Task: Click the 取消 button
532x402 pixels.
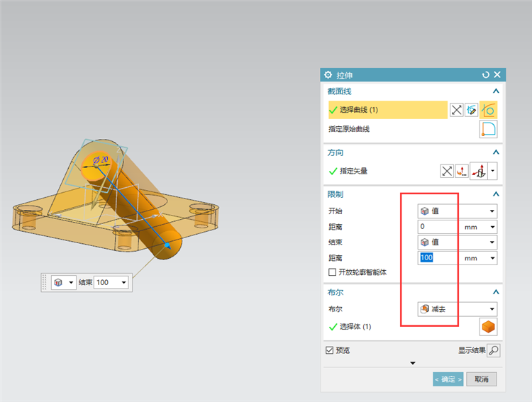Action: coord(482,379)
